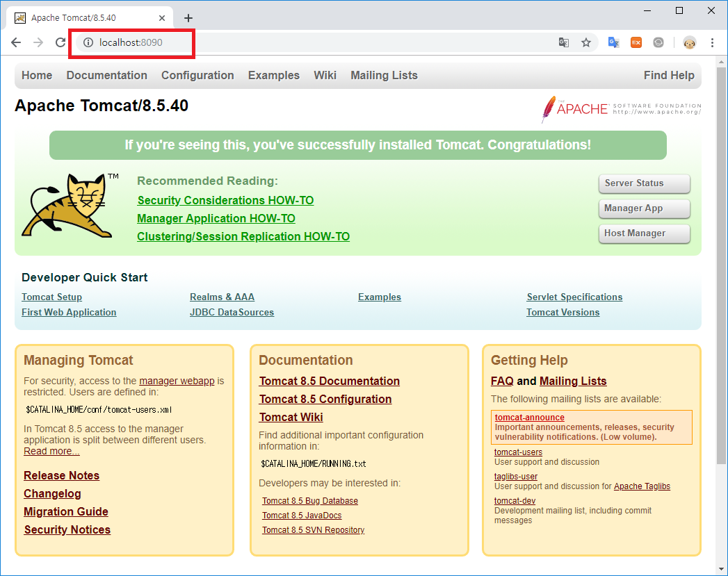Open Configuration in the navigation bar

(197, 75)
